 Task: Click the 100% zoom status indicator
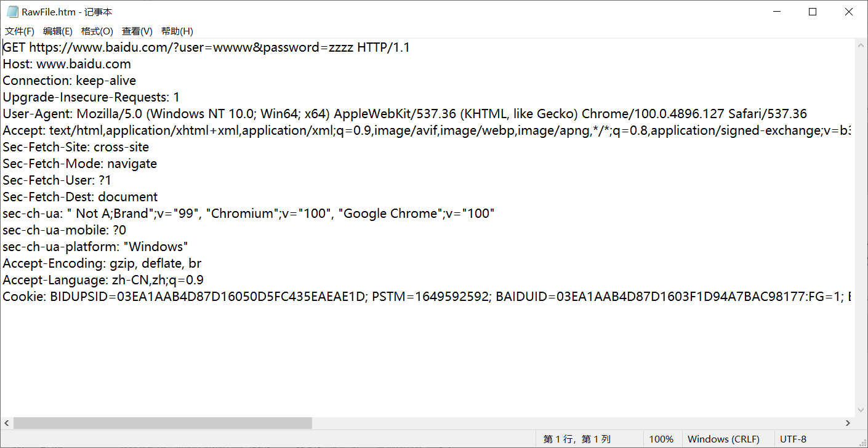coord(661,439)
